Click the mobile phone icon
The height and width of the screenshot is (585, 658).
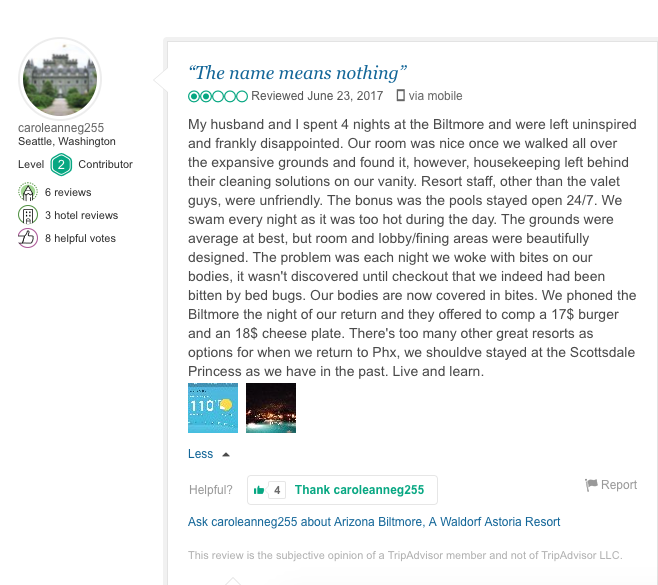click(401, 96)
